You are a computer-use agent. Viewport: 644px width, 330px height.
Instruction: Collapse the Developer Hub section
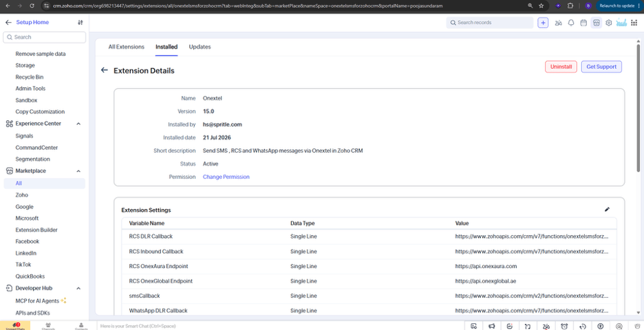(x=78, y=288)
